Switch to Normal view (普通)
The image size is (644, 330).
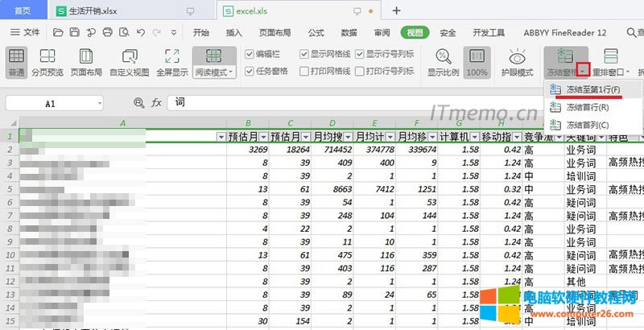coord(16,62)
